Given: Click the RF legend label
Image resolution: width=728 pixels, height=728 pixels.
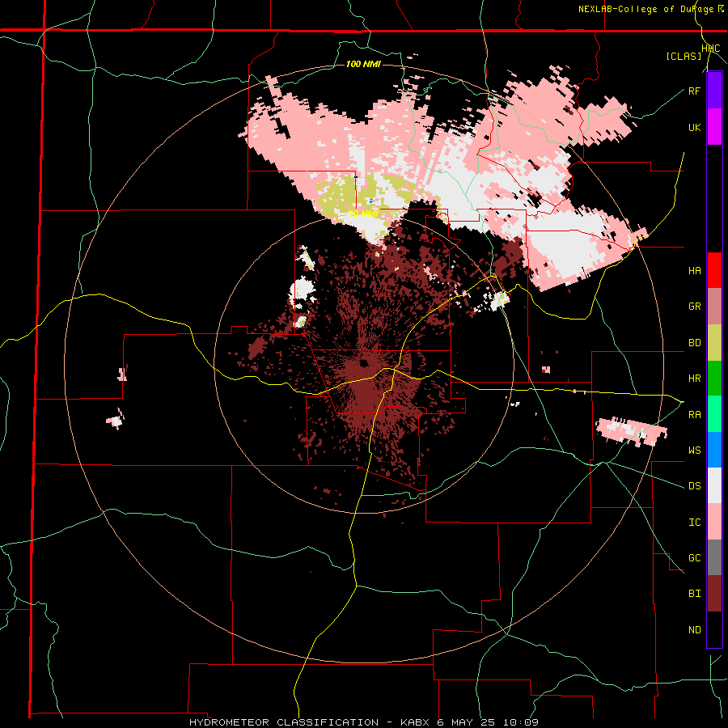Looking at the screenshot, I should [x=694, y=91].
